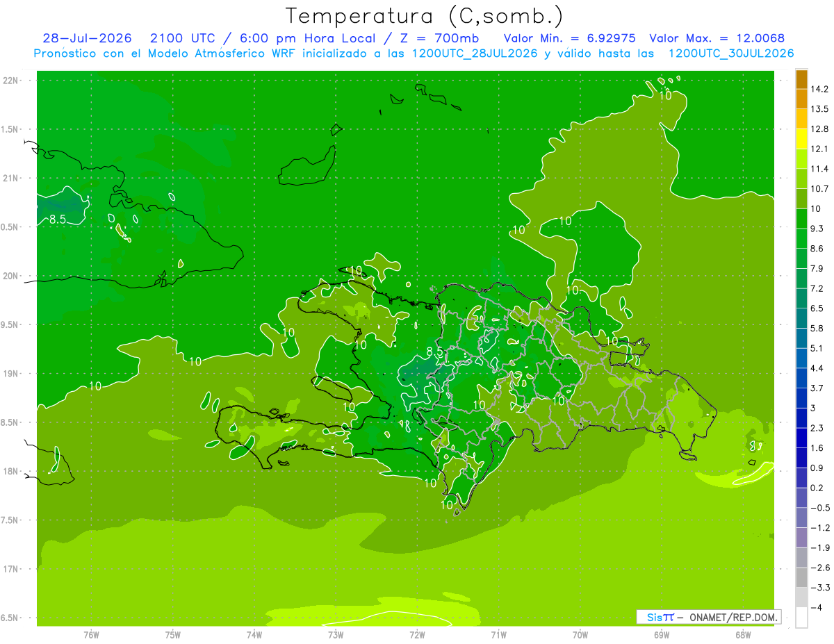This screenshot has height=644, width=834.
Task: Click the '69W' longitude axis label
Action: tap(661, 634)
